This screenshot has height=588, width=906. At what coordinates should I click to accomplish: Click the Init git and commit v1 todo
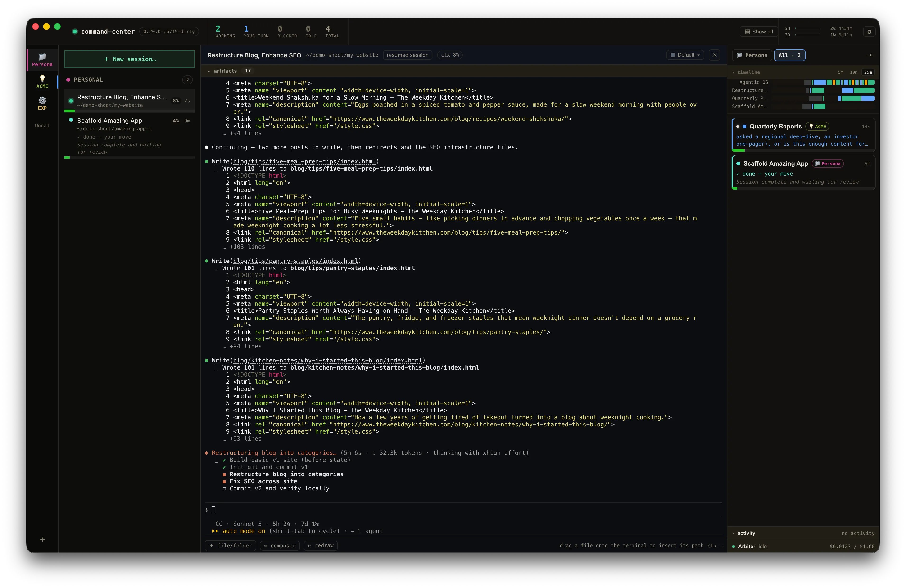point(268,467)
